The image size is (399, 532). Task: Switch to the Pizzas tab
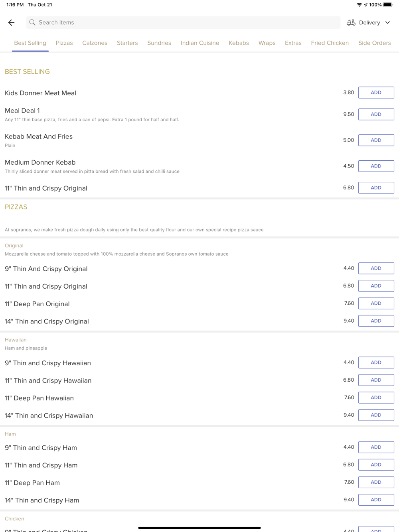pyautogui.click(x=64, y=43)
